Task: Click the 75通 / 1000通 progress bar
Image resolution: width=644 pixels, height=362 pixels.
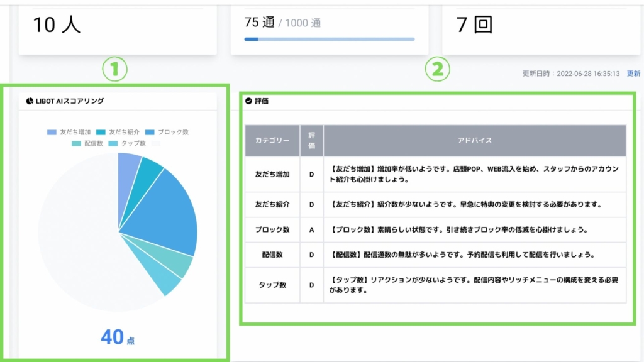Action: click(x=329, y=39)
